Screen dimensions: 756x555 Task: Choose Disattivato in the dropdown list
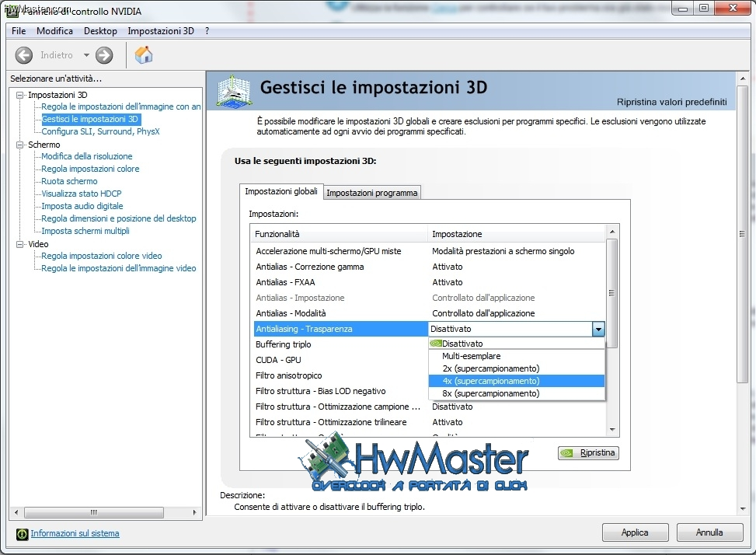pos(517,344)
